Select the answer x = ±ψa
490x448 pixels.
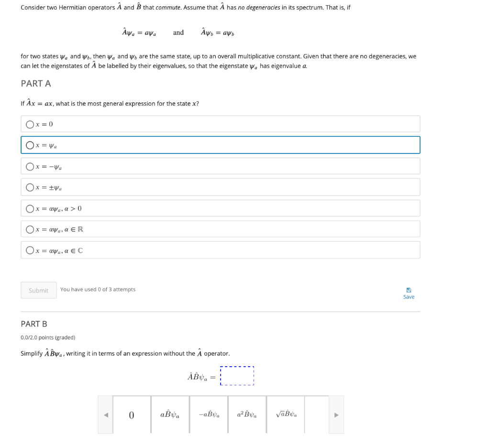pyautogui.click(x=30, y=187)
